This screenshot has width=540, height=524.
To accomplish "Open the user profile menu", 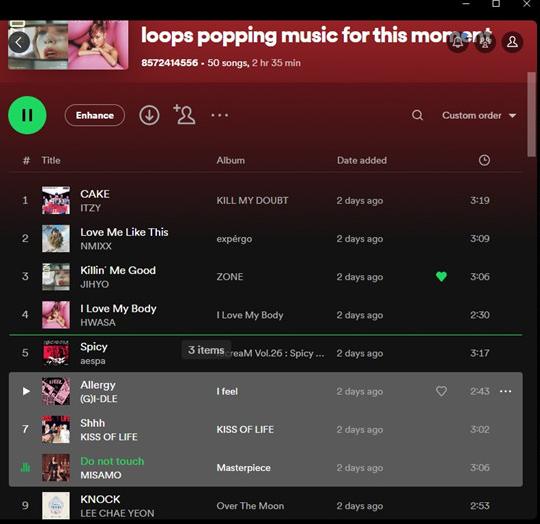I will click(512, 42).
